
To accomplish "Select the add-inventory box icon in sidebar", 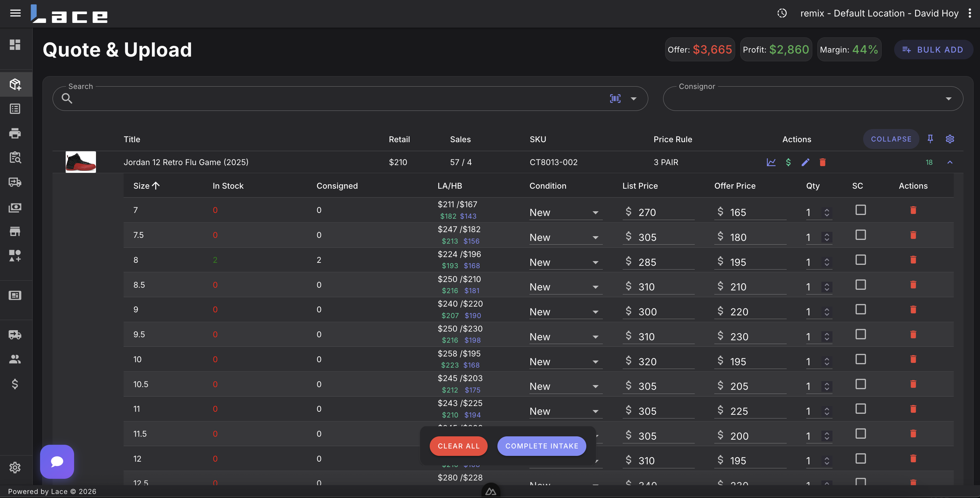I will coord(15,84).
